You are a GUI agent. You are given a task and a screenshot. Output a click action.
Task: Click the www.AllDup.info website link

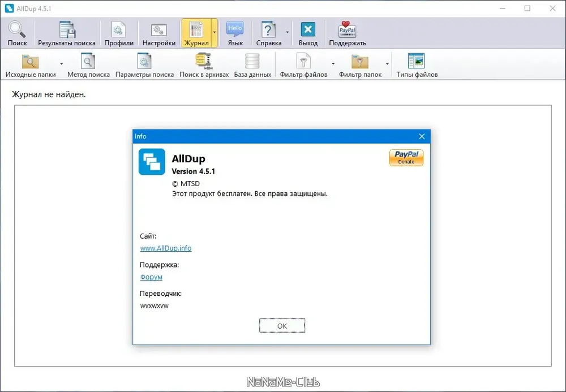[x=166, y=248]
